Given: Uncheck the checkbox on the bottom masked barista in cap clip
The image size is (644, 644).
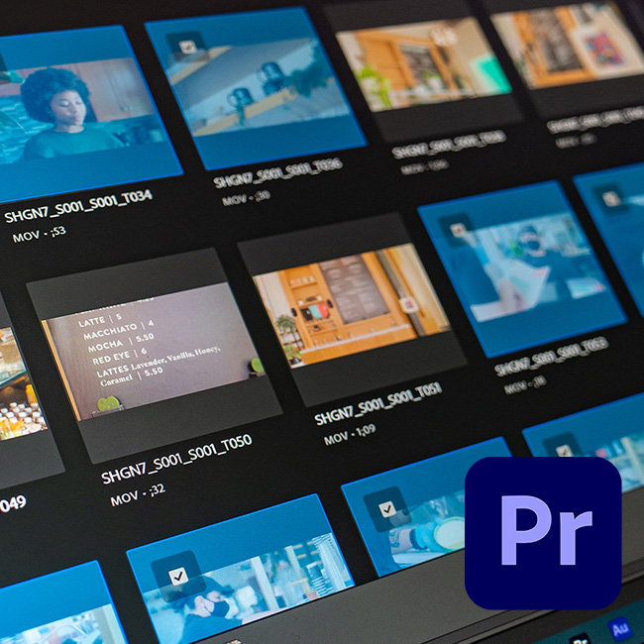Looking at the screenshot, I should tap(178, 576).
